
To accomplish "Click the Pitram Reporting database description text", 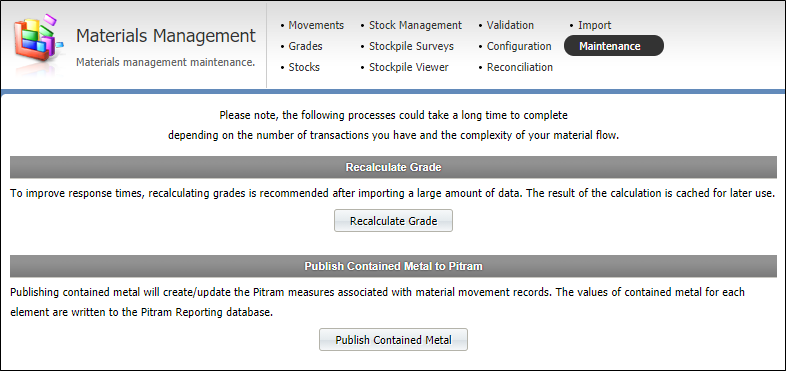I will pyautogui.click(x=377, y=302).
